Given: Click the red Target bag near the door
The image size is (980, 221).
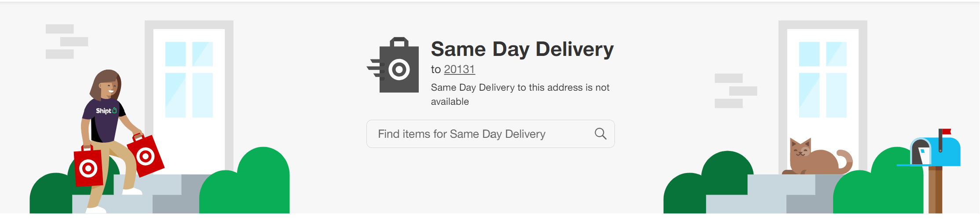Looking at the screenshot, I should click(146, 156).
